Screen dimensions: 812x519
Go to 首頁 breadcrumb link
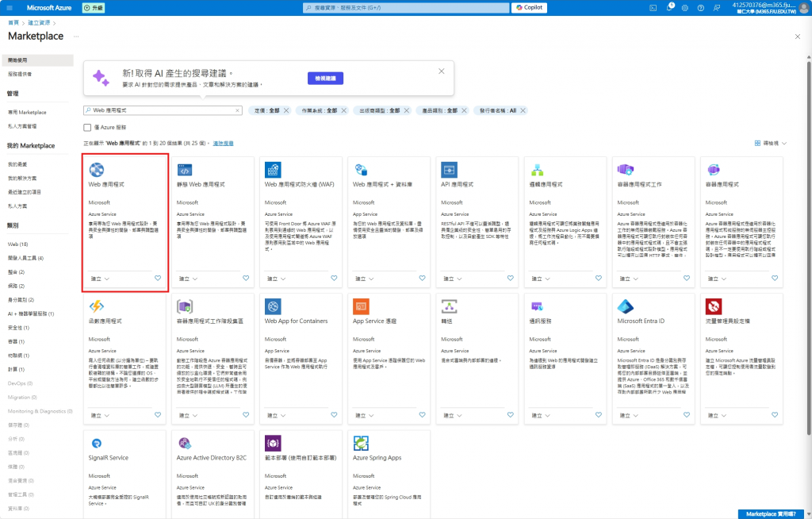click(x=13, y=23)
